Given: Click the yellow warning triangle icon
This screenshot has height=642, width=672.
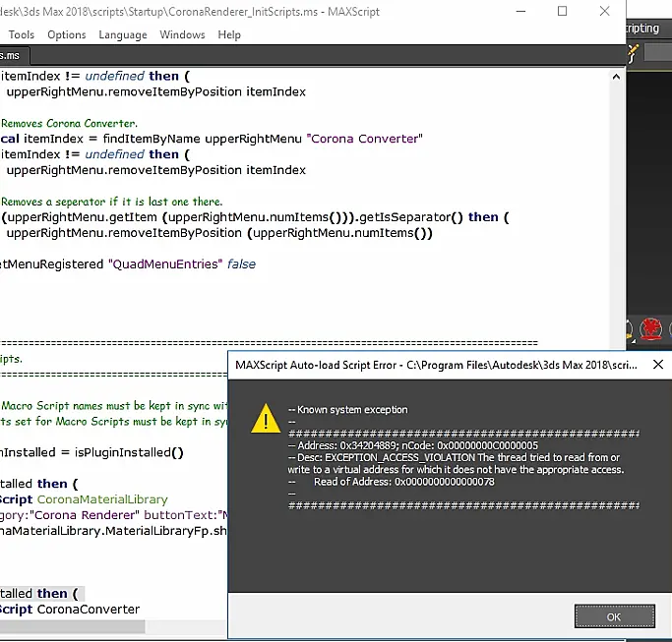Looking at the screenshot, I should point(266,419).
